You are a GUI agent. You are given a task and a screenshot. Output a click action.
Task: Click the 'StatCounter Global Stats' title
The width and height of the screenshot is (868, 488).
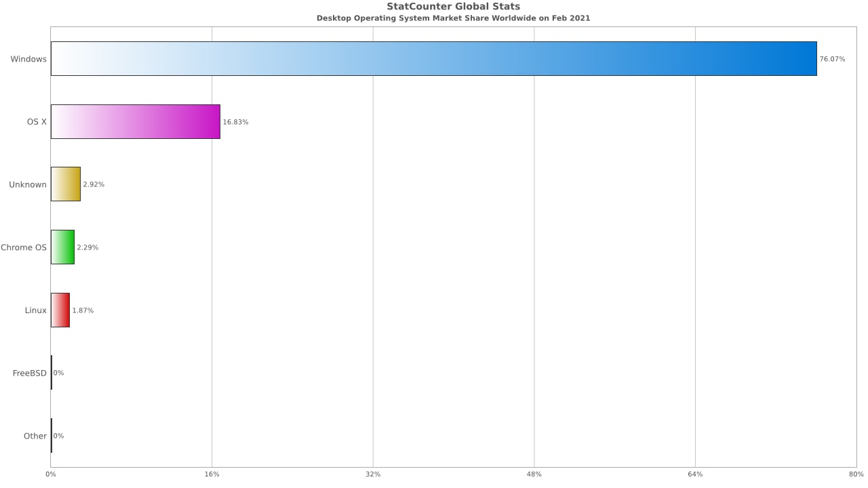[454, 7]
